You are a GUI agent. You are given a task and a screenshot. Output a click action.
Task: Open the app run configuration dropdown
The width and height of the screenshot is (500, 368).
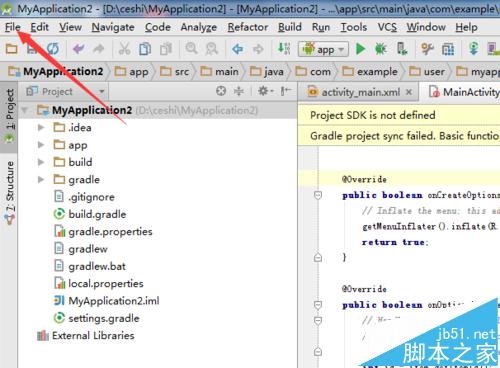point(323,49)
